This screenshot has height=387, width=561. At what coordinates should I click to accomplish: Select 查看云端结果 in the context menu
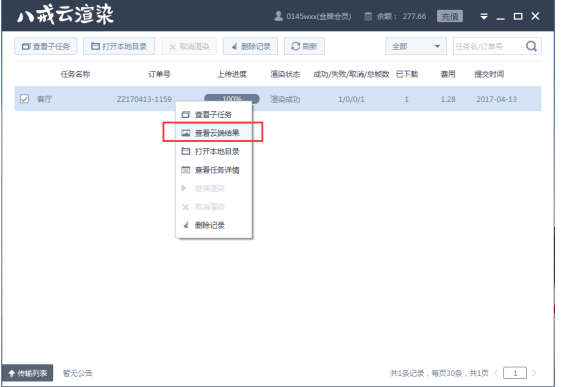(x=214, y=133)
